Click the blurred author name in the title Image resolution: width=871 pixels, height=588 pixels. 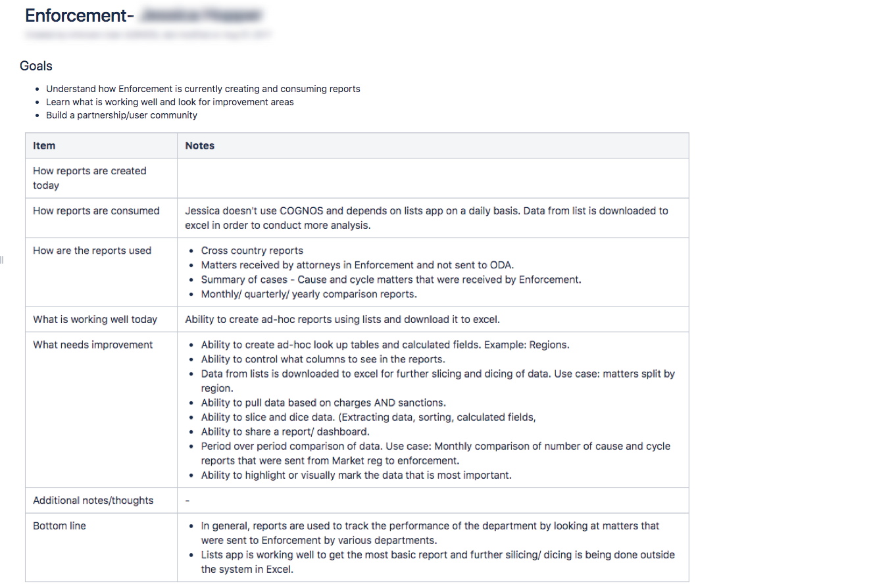[202, 14]
